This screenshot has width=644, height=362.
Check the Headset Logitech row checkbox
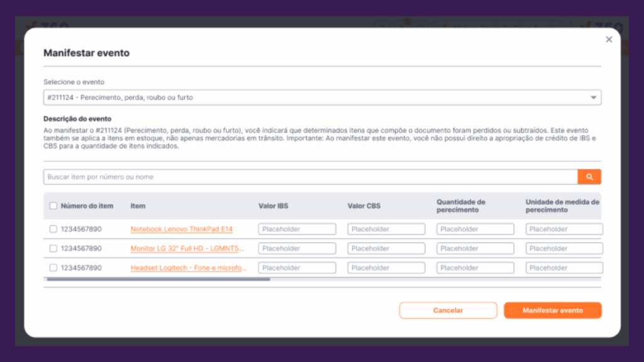(53, 268)
